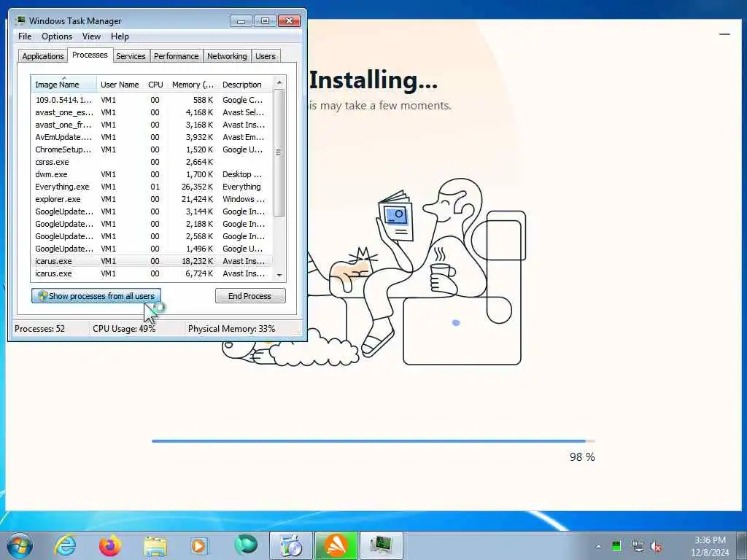The height and width of the screenshot is (560, 747).
Task: Click the Task Manager title bar icon
Action: click(x=20, y=20)
